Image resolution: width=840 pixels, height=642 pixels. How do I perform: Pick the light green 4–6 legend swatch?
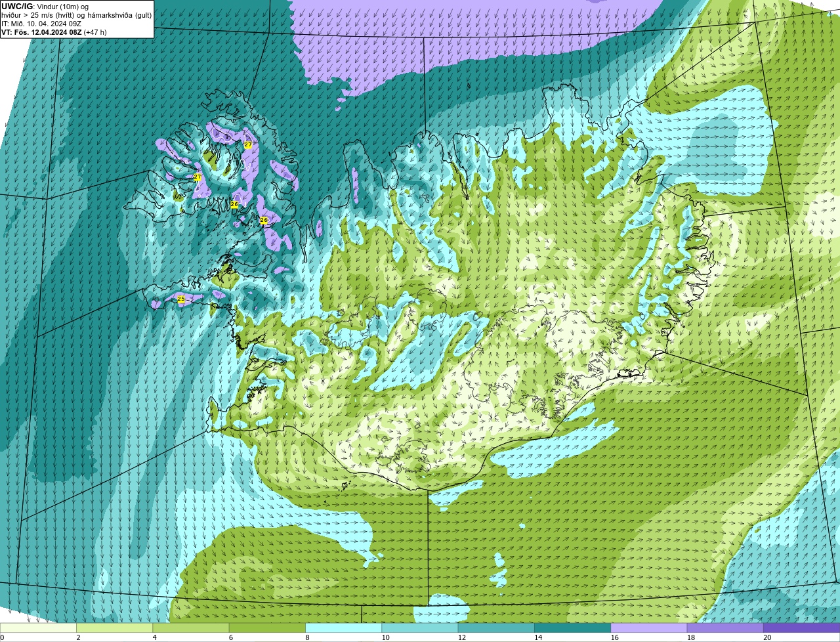coord(191,628)
